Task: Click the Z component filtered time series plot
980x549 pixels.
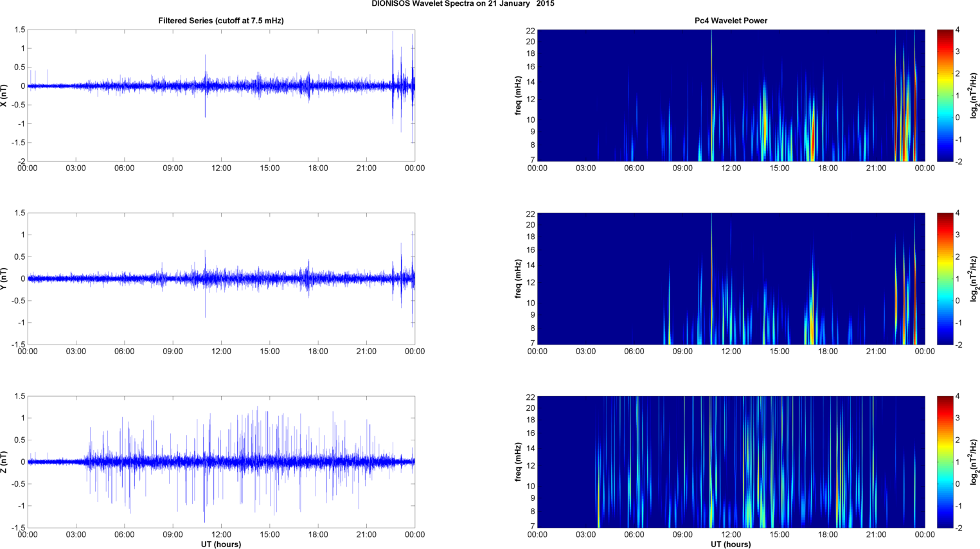Action: coord(221,462)
